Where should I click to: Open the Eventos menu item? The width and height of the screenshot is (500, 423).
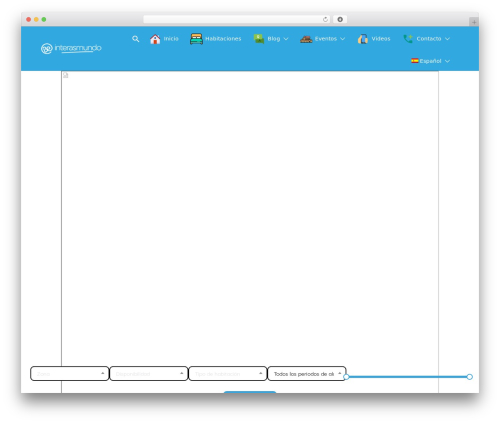pyautogui.click(x=326, y=39)
